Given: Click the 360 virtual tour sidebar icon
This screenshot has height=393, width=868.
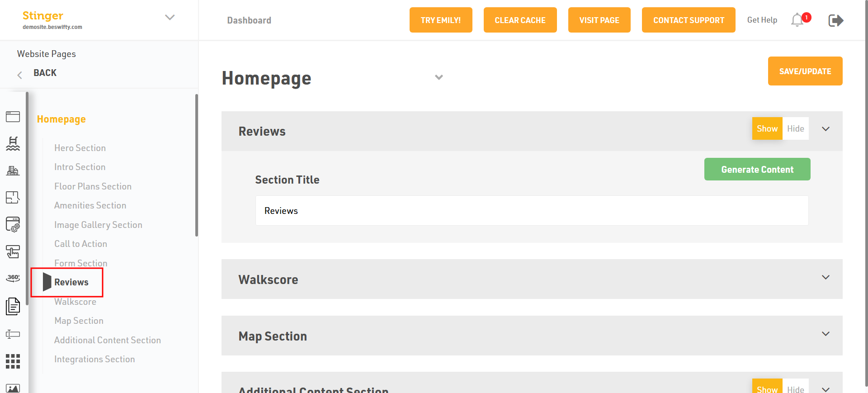Looking at the screenshot, I should point(13,278).
